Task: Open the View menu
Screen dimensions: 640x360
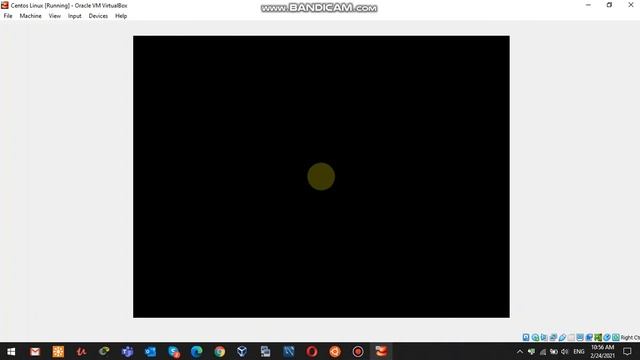Action: (55, 16)
